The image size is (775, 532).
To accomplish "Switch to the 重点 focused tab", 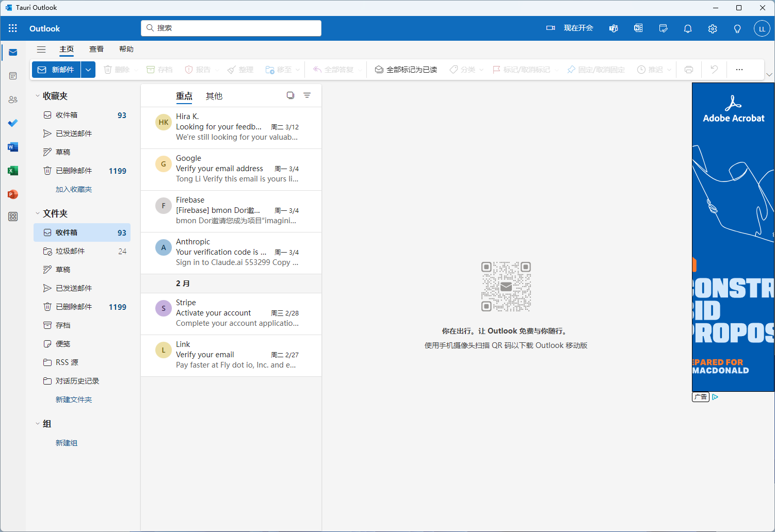I will click(184, 96).
